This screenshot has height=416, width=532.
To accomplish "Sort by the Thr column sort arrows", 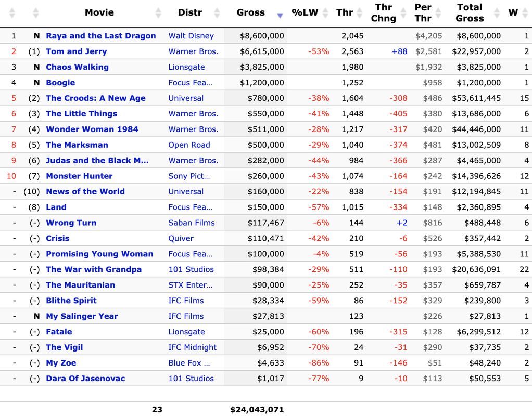I will pos(360,13).
